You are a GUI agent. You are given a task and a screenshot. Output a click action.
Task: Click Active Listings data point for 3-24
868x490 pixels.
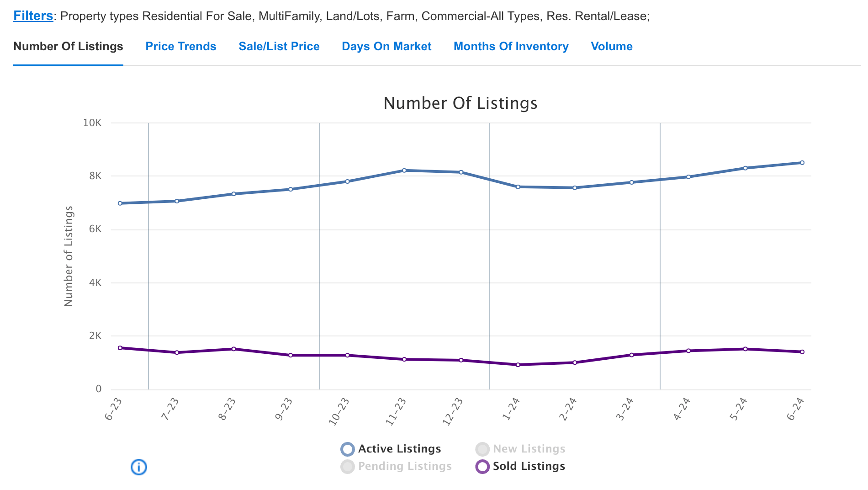[632, 182]
